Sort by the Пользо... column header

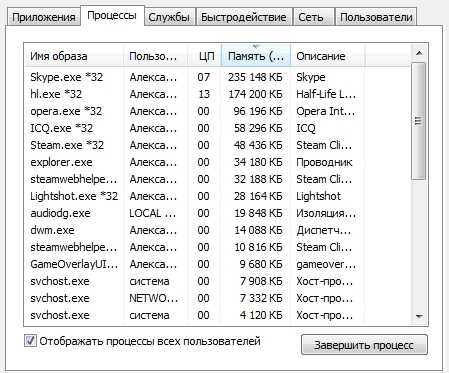(155, 56)
